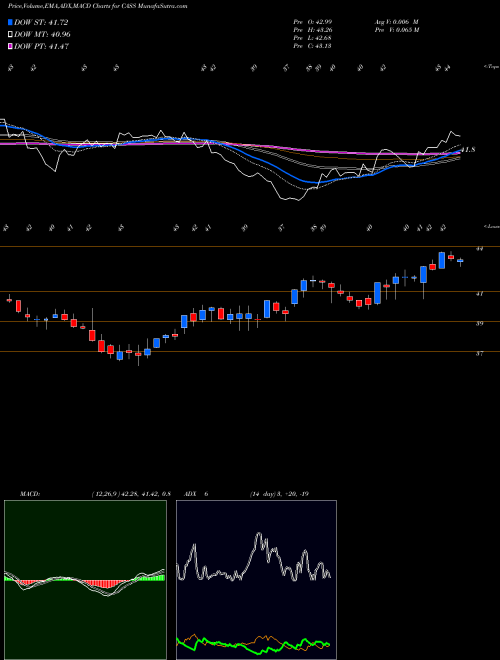This screenshot has height=660, width=500.
Task: Click the 'ADX 6' indicator label
Action: coord(196,494)
